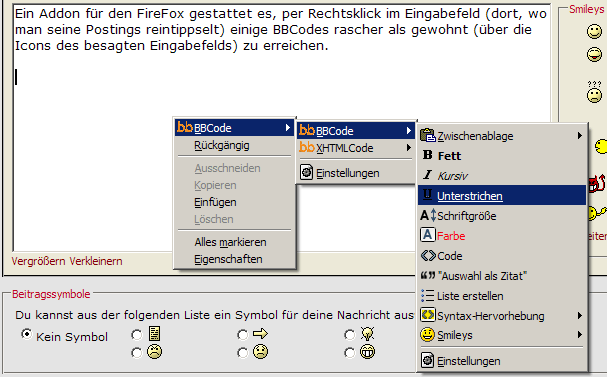607x377 pixels.
Task: Click the Verkleinern link
Action: (x=96, y=261)
